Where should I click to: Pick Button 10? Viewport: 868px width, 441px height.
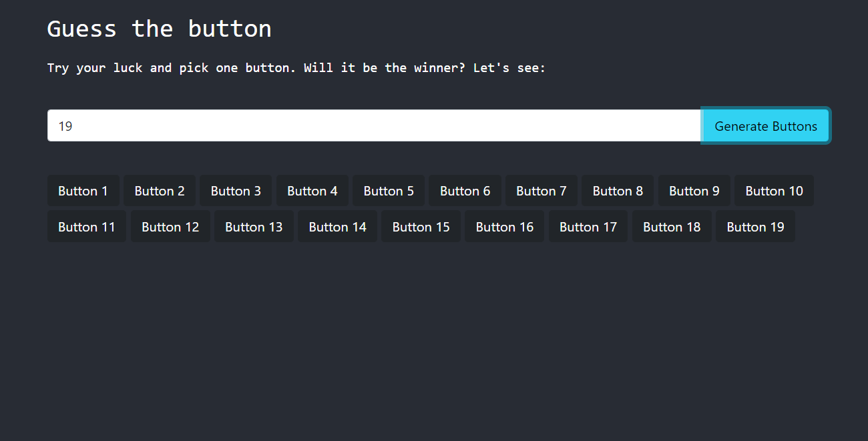tap(774, 190)
